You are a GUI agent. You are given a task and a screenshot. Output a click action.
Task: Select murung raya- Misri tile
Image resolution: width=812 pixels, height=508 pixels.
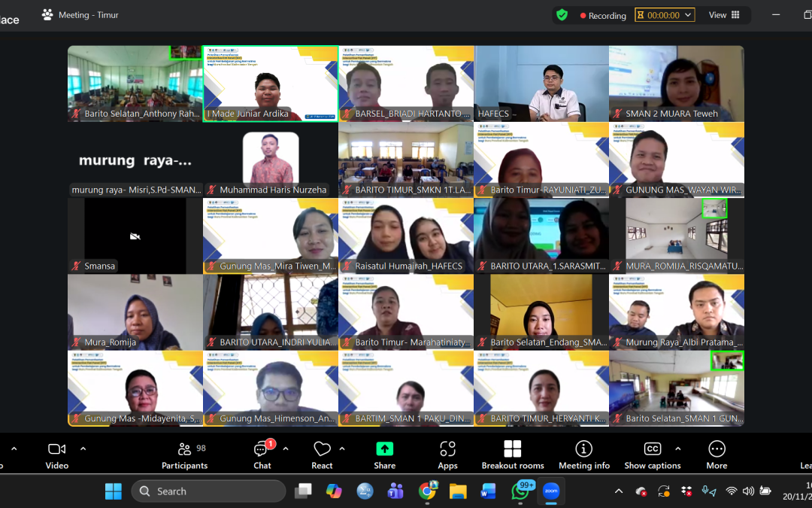point(135,160)
